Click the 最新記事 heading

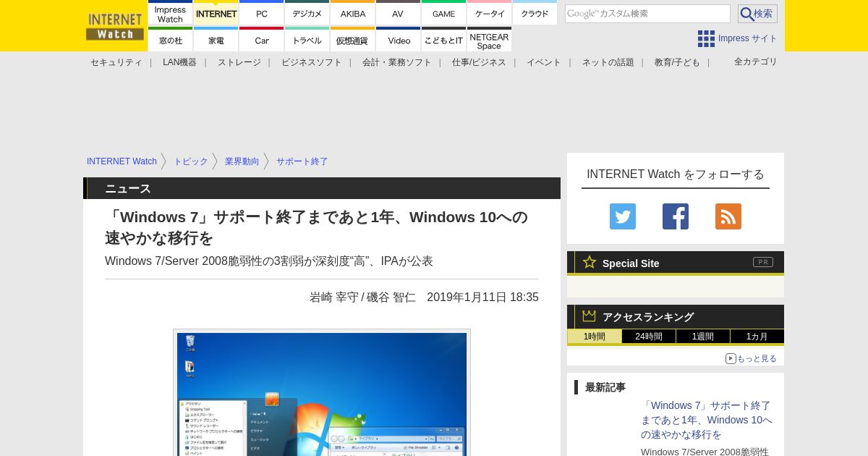[605, 387]
